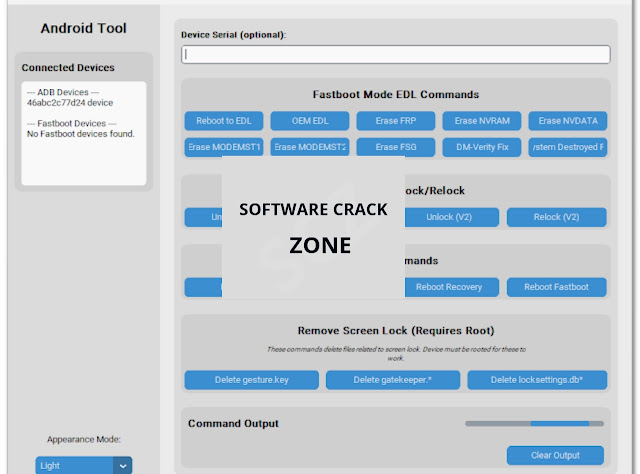Select Erase FRP

(396, 121)
